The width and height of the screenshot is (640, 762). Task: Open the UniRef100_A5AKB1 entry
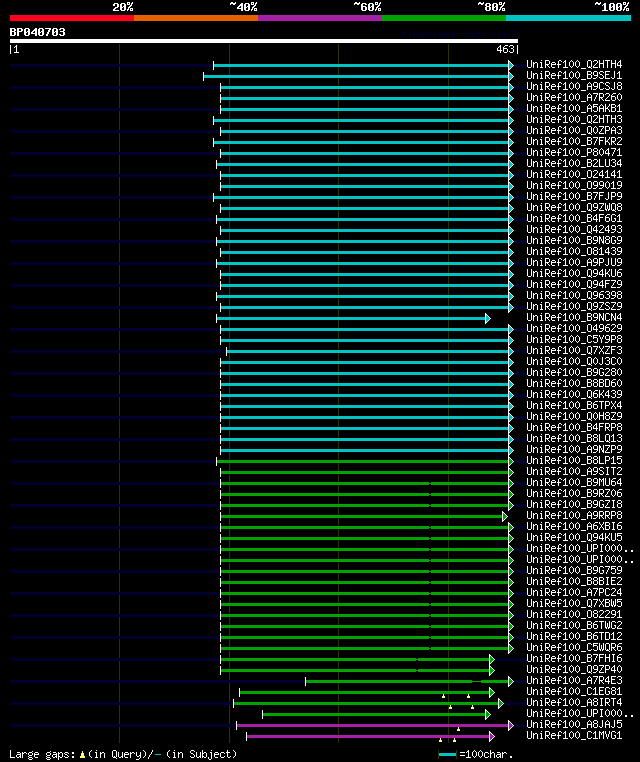pos(574,108)
